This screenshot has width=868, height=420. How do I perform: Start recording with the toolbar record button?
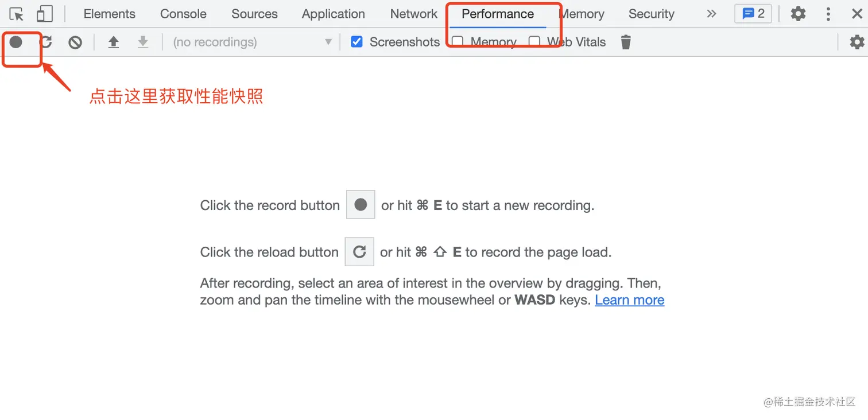[x=16, y=41]
